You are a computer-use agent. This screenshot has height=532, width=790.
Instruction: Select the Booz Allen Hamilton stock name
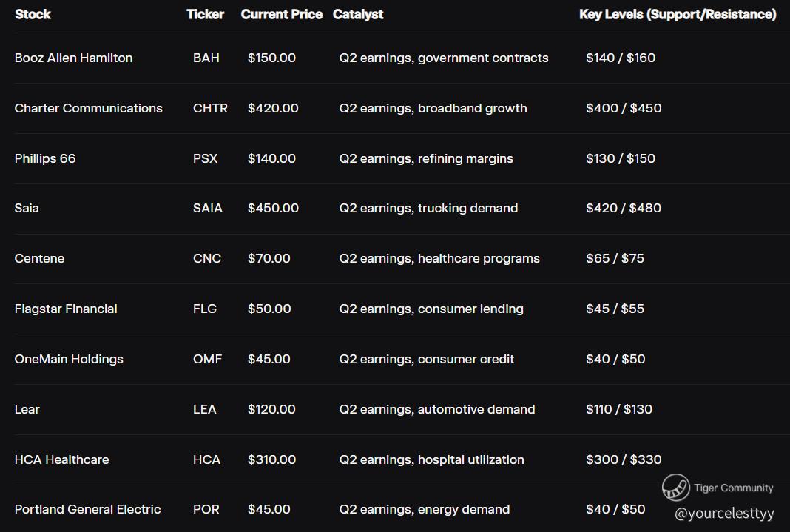[x=73, y=58]
